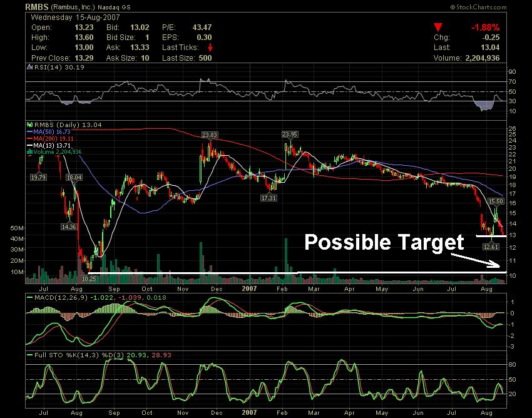This screenshot has height=418, width=532.
Task: Click the 26 price level on the axis
Action: (x=513, y=128)
